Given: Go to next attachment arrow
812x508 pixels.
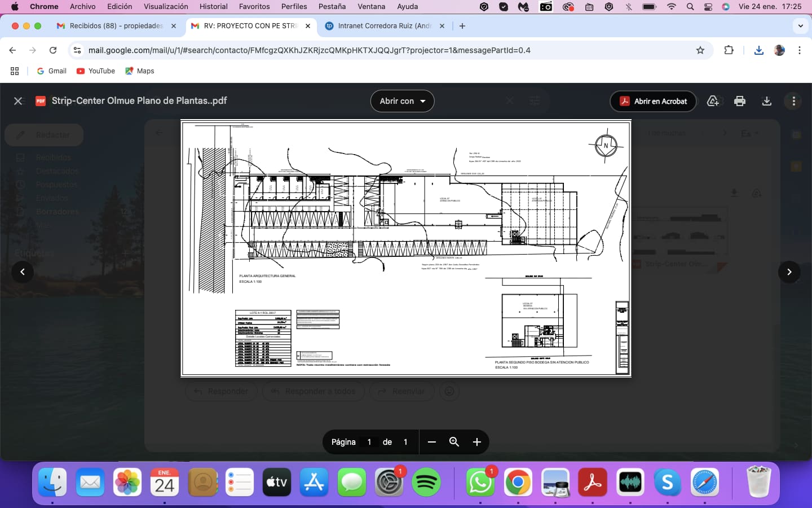Looking at the screenshot, I should [x=789, y=272].
